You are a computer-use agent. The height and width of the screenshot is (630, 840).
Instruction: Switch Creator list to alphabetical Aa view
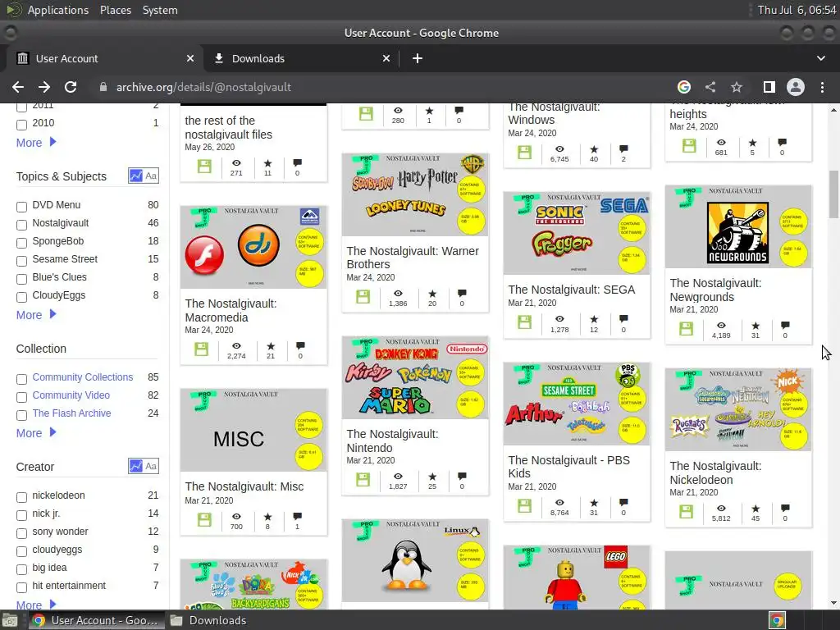[x=151, y=466]
